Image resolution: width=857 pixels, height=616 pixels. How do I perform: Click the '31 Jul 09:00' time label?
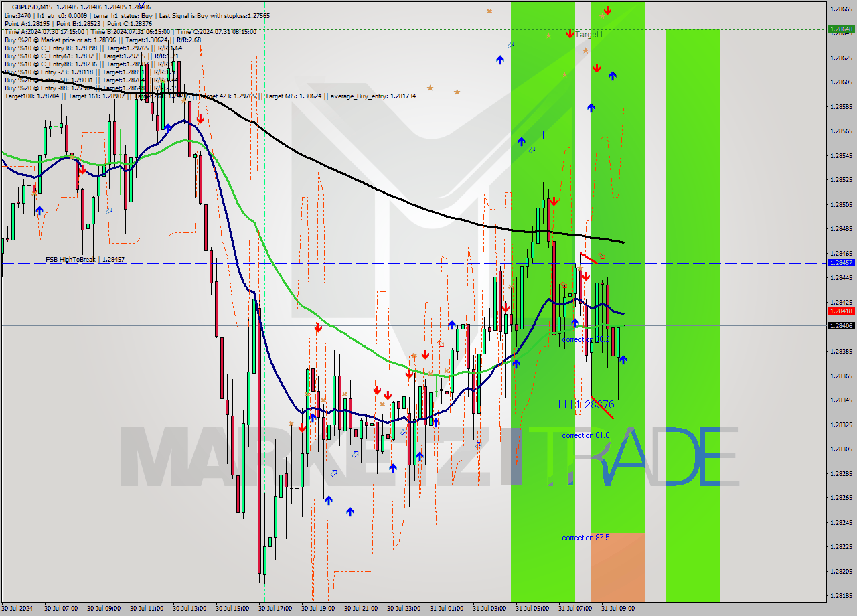(618, 609)
